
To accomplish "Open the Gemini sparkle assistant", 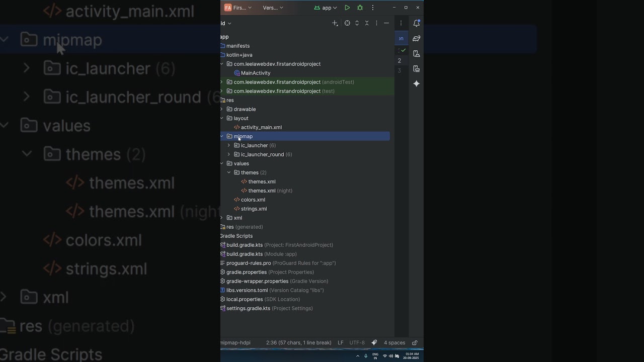I will (417, 83).
